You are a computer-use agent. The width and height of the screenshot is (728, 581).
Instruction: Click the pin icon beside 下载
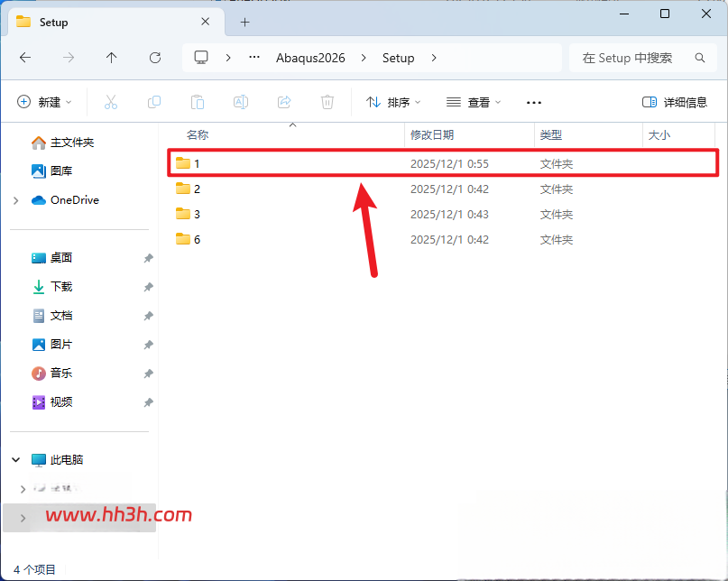tap(148, 287)
